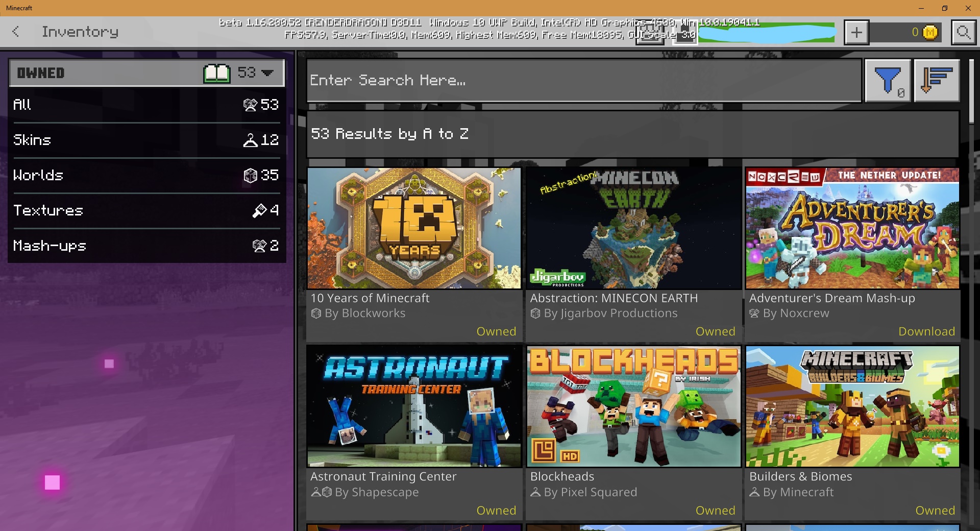Click the 'By Minecraft' creator text
980x531 pixels.
(x=798, y=492)
